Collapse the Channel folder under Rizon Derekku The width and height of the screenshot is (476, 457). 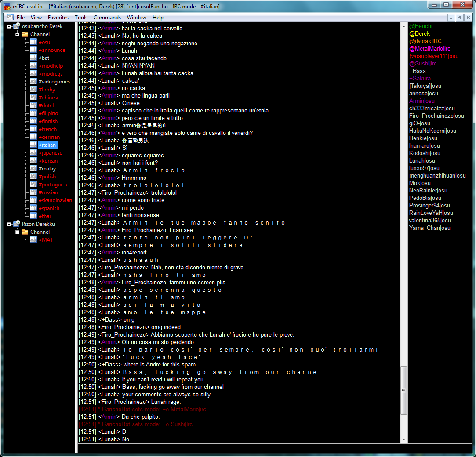pyautogui.click(x=18, y=232)
